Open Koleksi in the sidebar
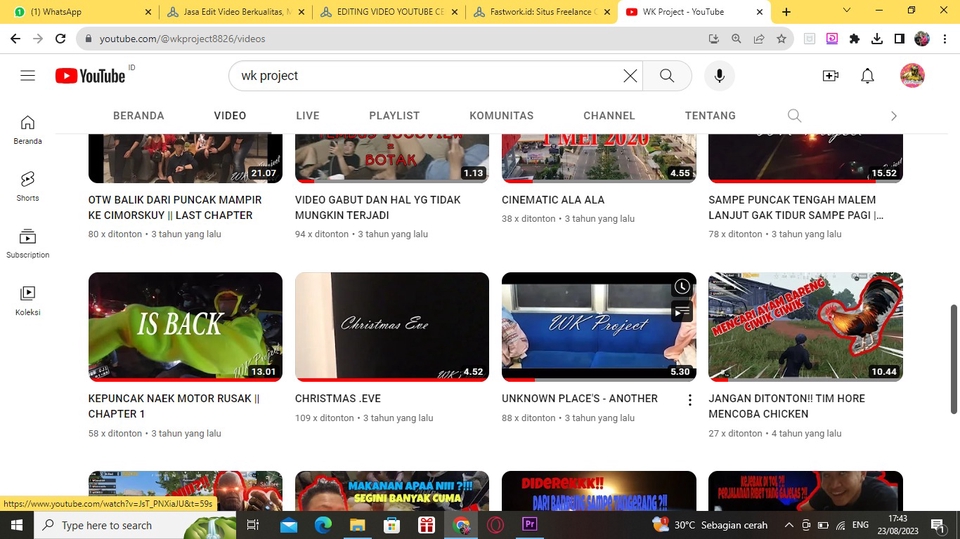This screenshot has height=539, width=960. pos(28,300)
